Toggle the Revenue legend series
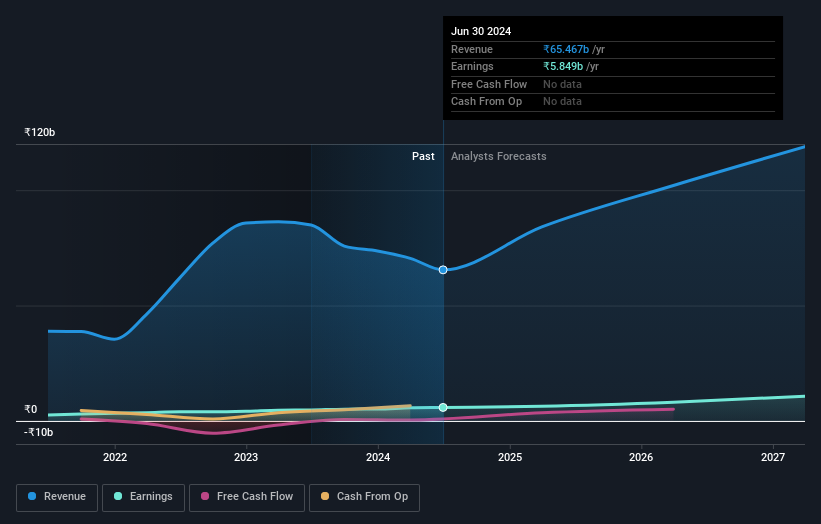 [x=57, y=497]
